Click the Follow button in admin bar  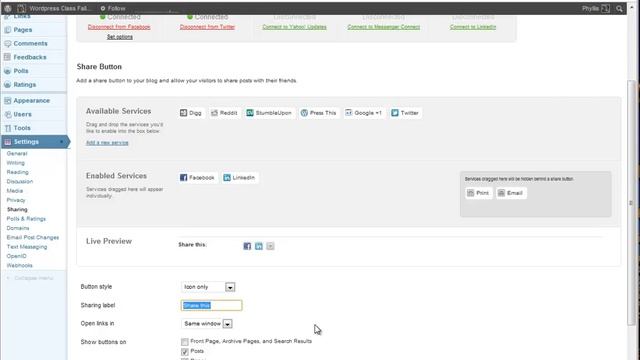[x=113, y=8]
